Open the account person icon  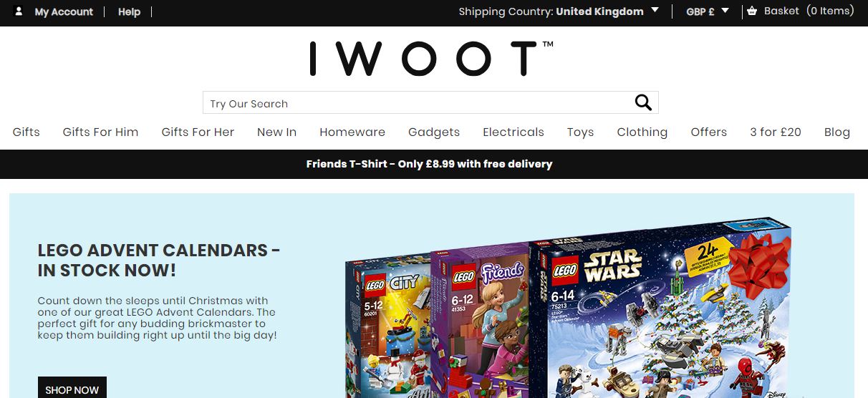tap(19, 11)
